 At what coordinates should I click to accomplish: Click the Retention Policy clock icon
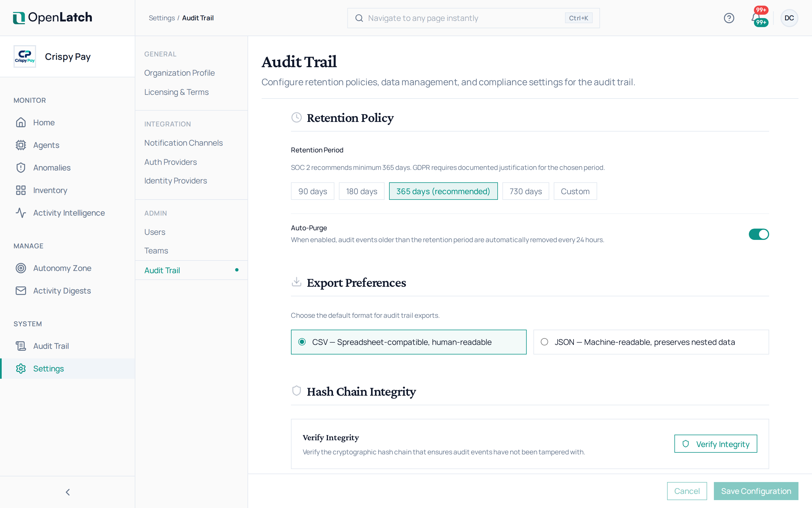[296, 117]
